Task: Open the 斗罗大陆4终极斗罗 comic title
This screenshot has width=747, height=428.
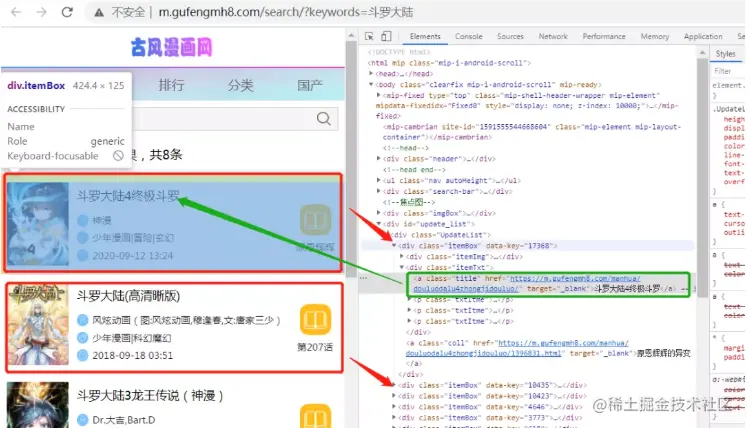Action: click(128, 195)
